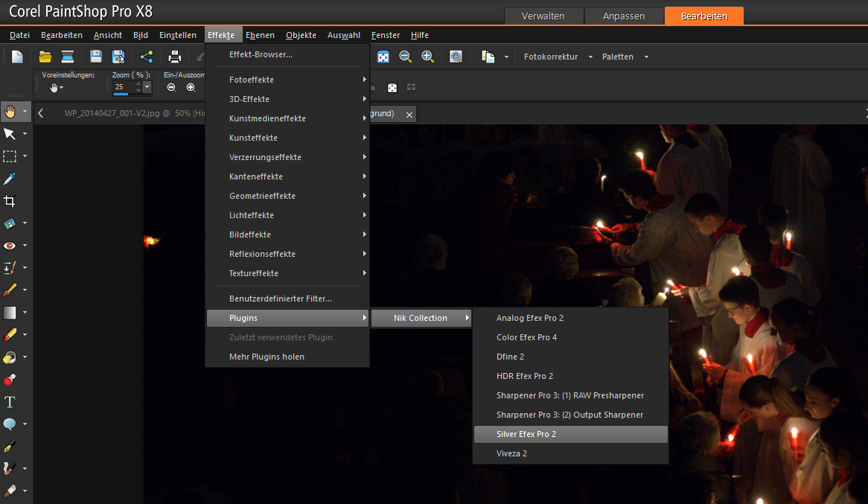
Task: Select the red Picture Tube tool
Action: [10, 380]
